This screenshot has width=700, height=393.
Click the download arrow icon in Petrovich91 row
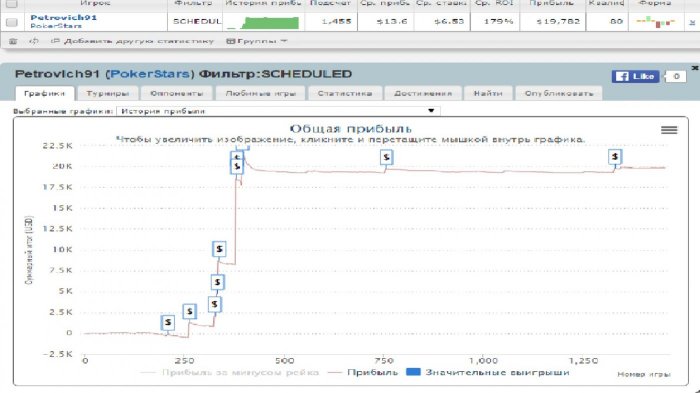(692, 22)
